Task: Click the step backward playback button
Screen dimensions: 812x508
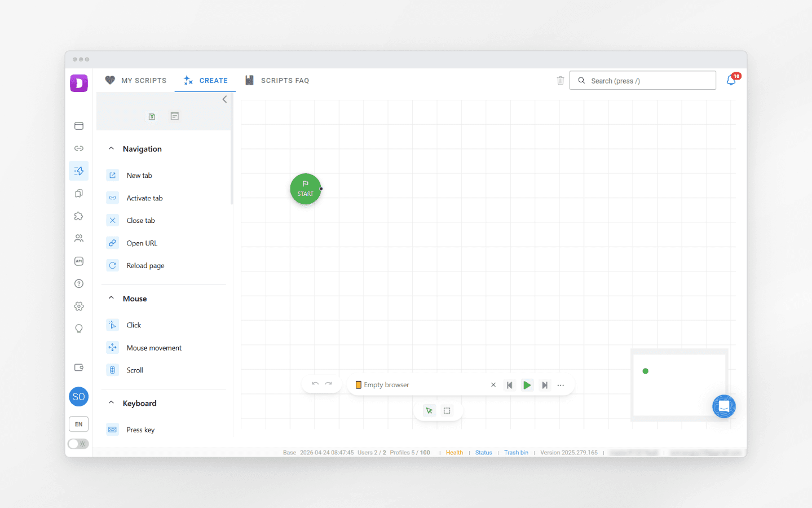Action: coord(510,386)
